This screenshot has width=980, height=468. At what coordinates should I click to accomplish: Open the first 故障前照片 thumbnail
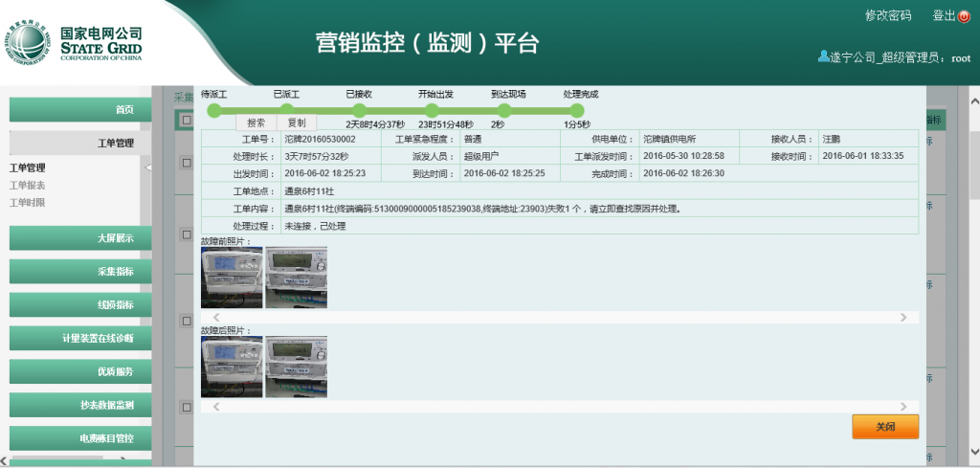231,278
